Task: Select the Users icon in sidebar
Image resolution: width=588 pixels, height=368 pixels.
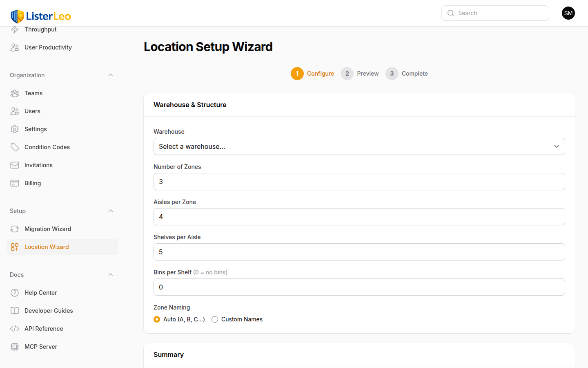Action: pos(15,111)
